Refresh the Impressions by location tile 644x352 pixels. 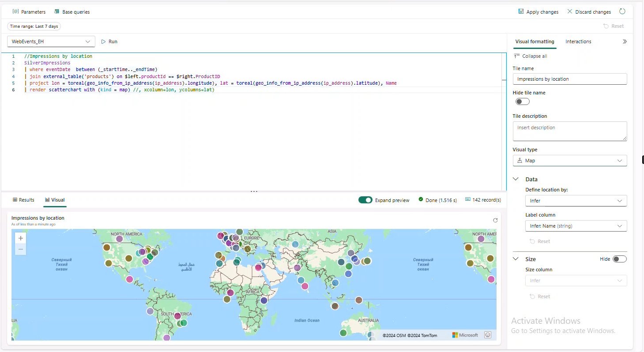pos(495,220)
